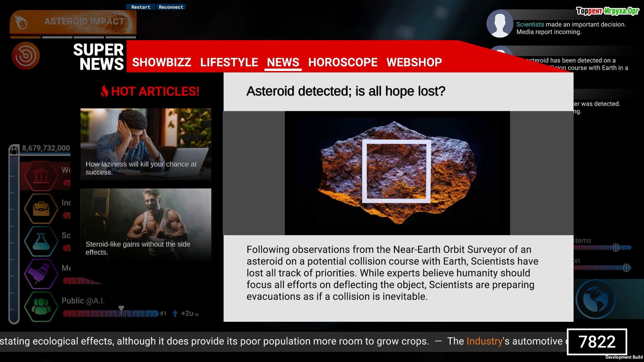Open the HOROSCOPE section
This screenshot has width=644, height=362.
tap(342, 62)
